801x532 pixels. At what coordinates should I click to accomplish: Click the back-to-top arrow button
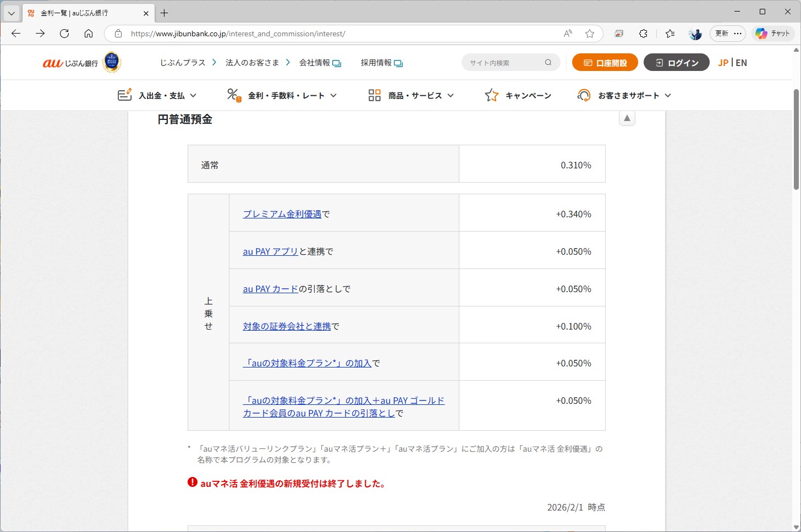[627, 118]
